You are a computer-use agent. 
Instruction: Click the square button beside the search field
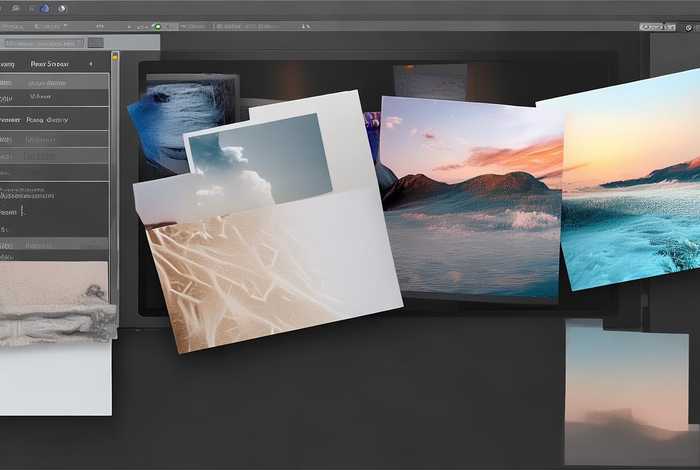tap(95, 42)
